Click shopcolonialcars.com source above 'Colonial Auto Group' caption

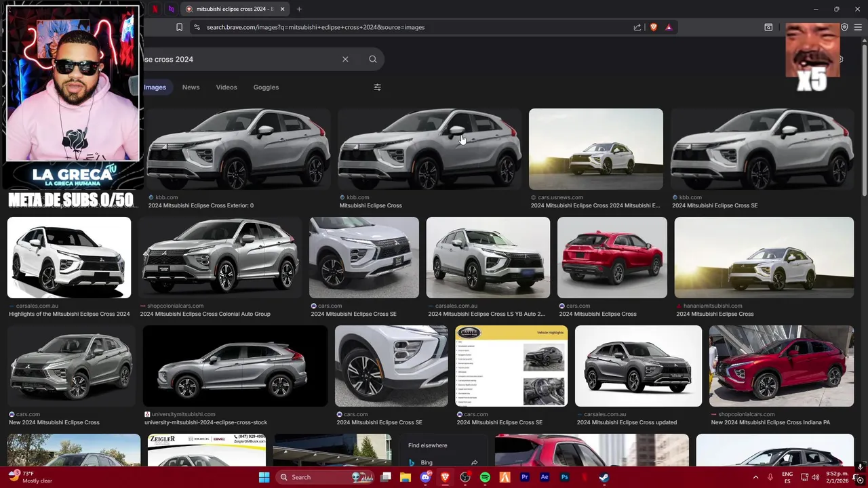click(x=175, y=306)
